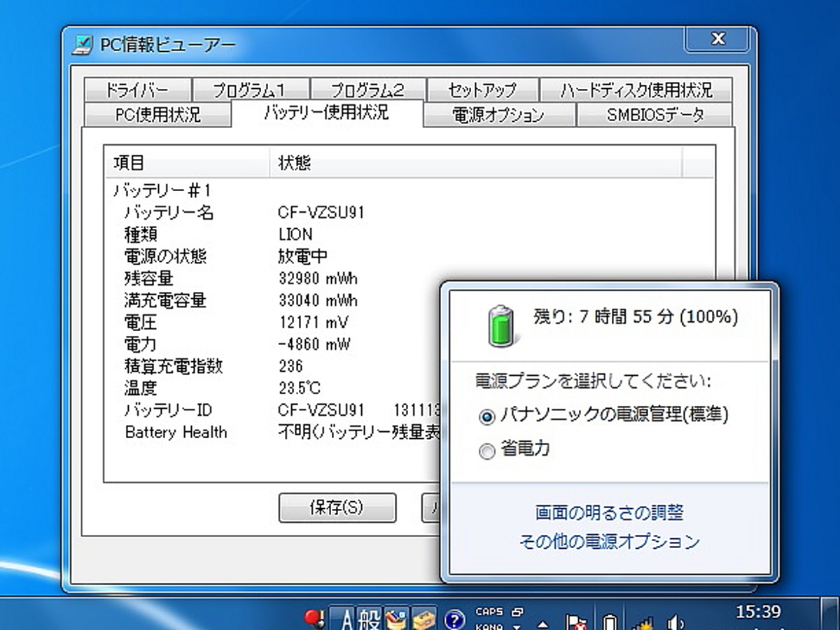Click the バッテリー＃1 row
Screen dimensions: 840x630
tap(162, 190)
